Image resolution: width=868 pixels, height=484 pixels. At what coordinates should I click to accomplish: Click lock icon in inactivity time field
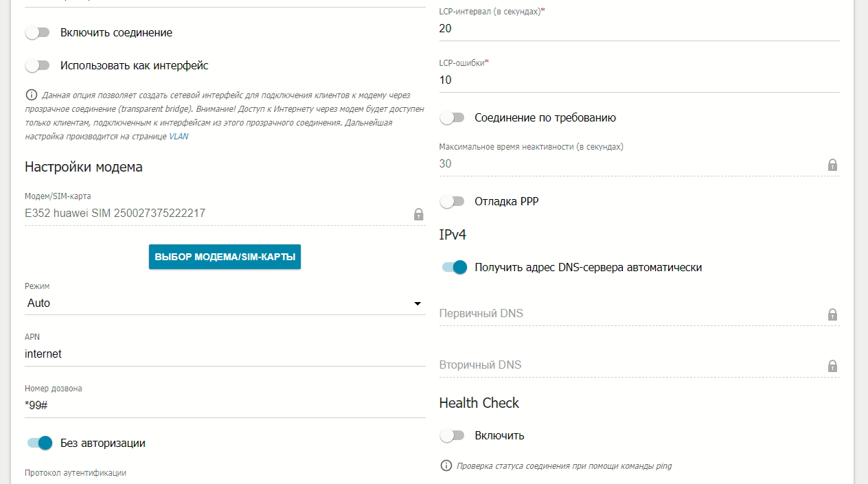[x=832, y=165]
